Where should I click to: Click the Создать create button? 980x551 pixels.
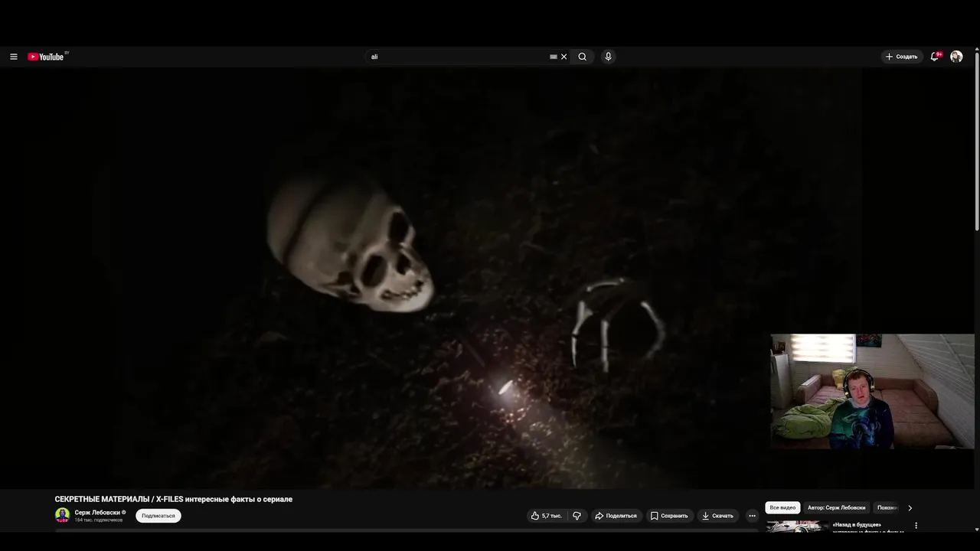[x=901, y=57]
